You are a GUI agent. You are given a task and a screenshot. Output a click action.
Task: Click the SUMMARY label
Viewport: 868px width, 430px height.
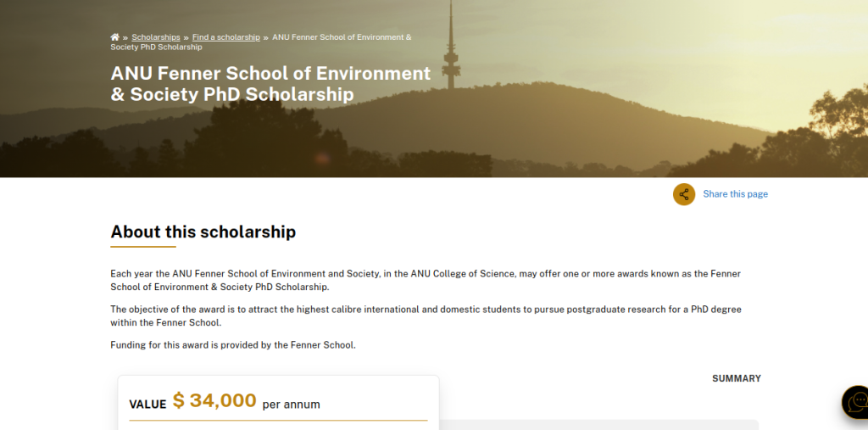pyautogui.click(x=737, y=378)
